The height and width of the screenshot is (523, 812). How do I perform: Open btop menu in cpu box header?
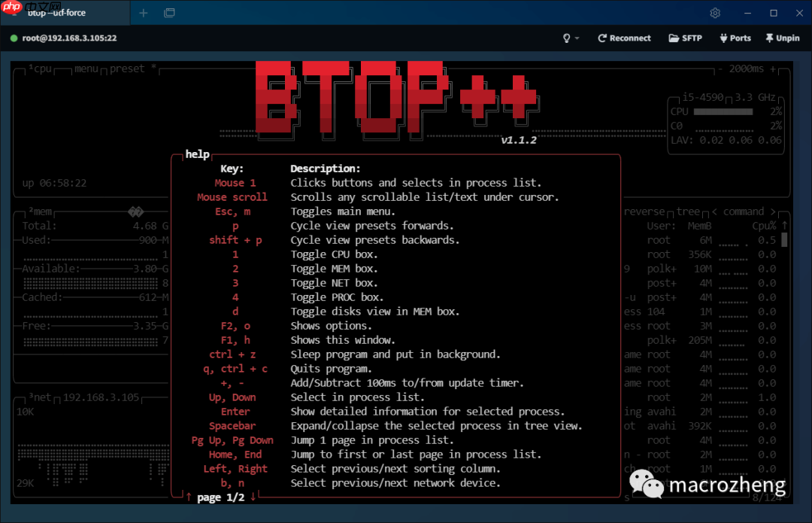click(x=86, y=68)
